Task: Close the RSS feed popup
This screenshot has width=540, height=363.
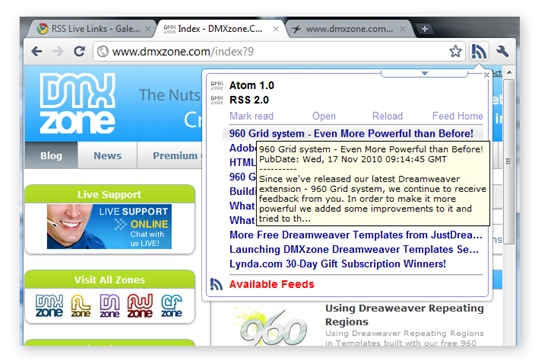Action: coord(486,75)
